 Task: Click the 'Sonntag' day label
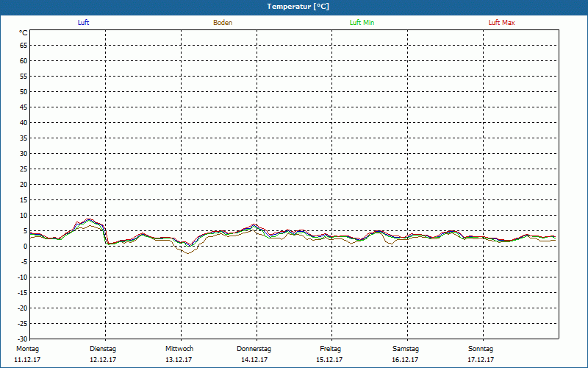coord(481,349)
